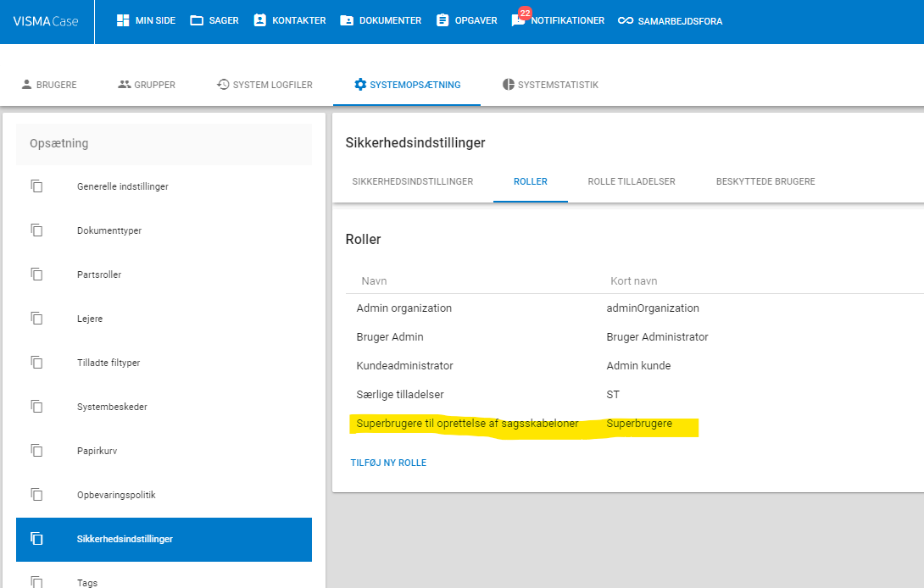Click the Sager folder icon
Viewport: 924px width, 588px height.
197,20
